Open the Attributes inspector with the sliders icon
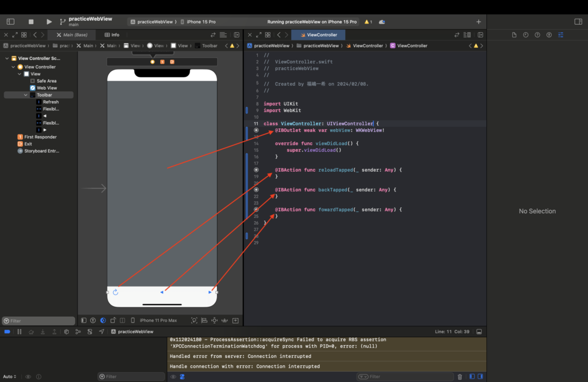The width and height of the screenshot is (588, 382). (560, 34)
